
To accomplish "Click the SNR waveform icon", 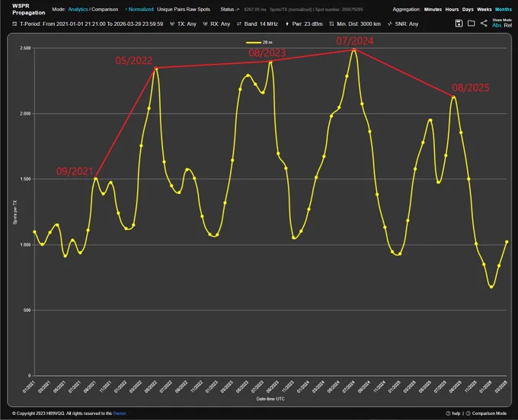I will 390,24.
